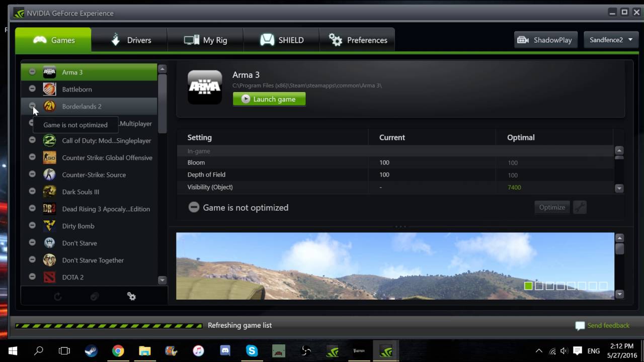Switch to the Games tab
The image size is (644, 362).
click(x=53, y=40)
